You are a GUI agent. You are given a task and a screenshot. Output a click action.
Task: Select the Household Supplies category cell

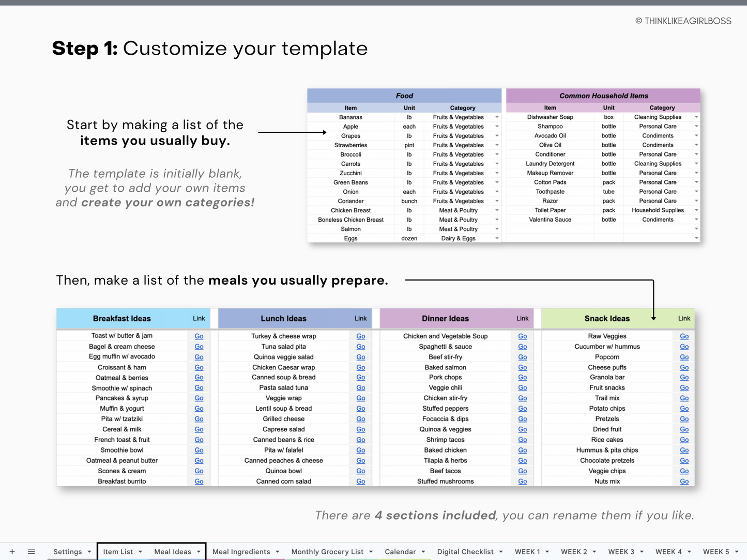[658, 210]
